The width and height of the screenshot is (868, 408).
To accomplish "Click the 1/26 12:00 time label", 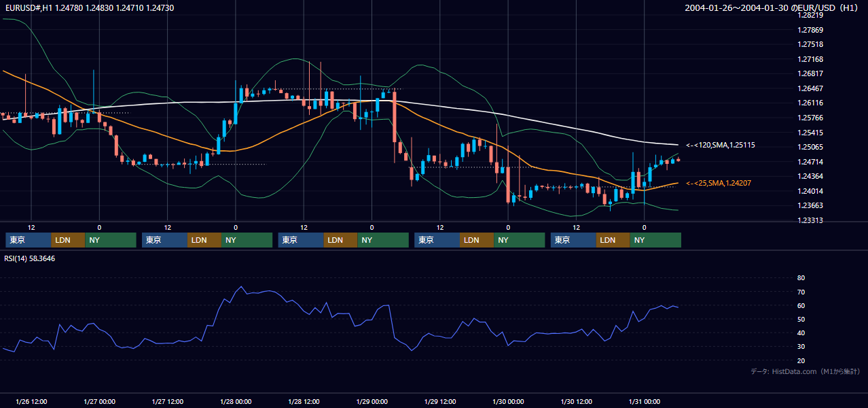I will (31, 402).
